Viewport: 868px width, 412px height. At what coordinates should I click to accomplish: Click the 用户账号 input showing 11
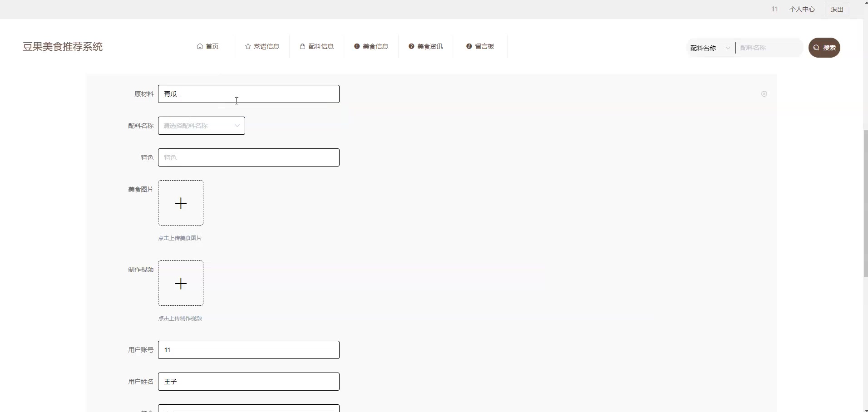[249, 350]
